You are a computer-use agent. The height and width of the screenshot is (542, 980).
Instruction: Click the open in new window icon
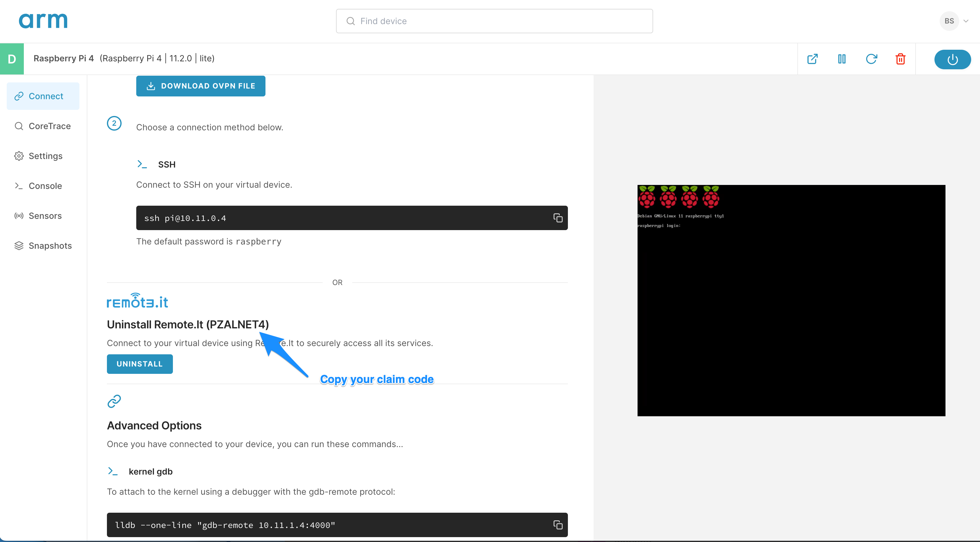(x=812, y=59)
